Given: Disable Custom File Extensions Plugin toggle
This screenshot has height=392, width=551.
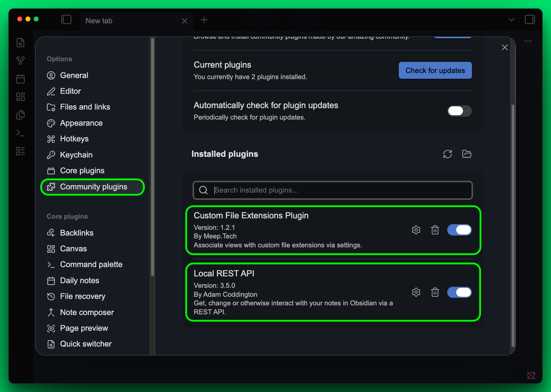Looking at the screenshot, I should click(x=459, y=230).
